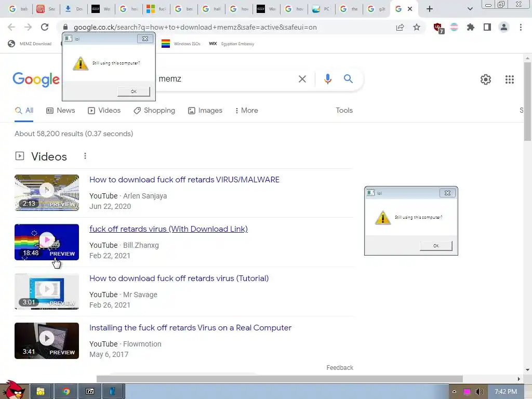Play the 3:41 video thumbnail
Screen dimensions: 532x399
coord(47,341)
